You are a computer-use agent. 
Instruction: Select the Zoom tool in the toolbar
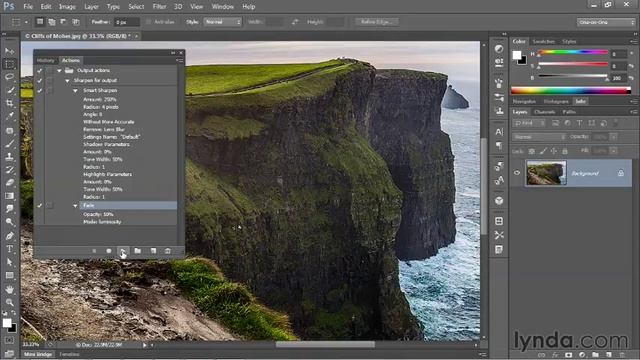9,302
